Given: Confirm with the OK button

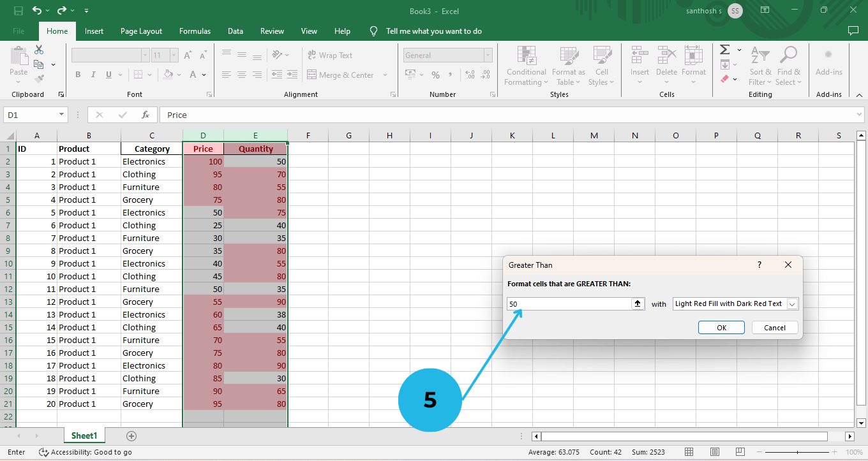Looking at the screenshot, I should (721, 328).
